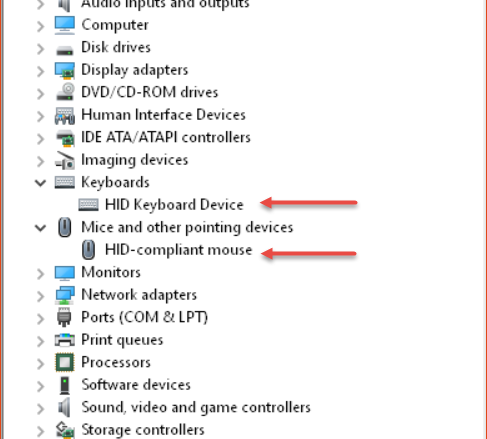The width and height of the screenshot is (487, 439).
Task: Select the Human Interface Devices icon
Action: [x=65, y=115]
